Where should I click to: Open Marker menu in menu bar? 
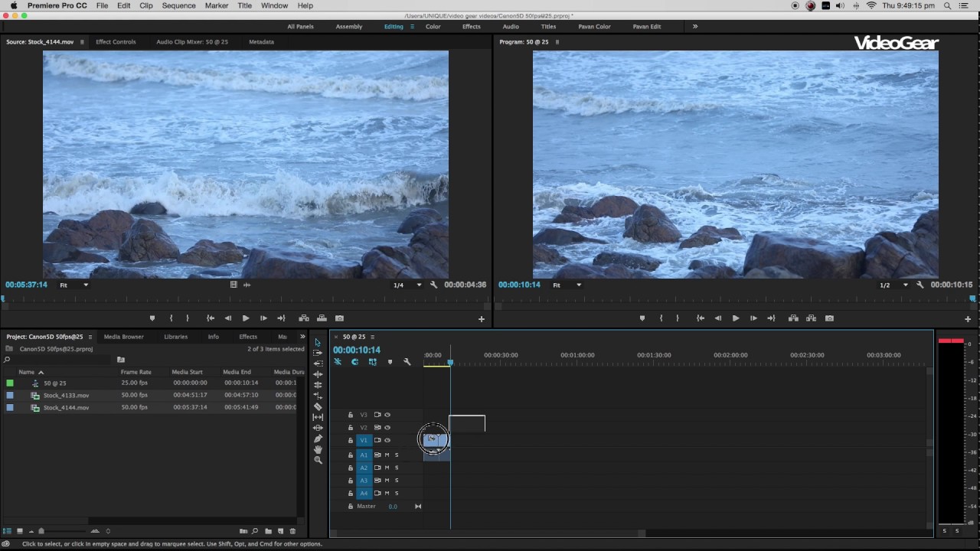[217, 5]
